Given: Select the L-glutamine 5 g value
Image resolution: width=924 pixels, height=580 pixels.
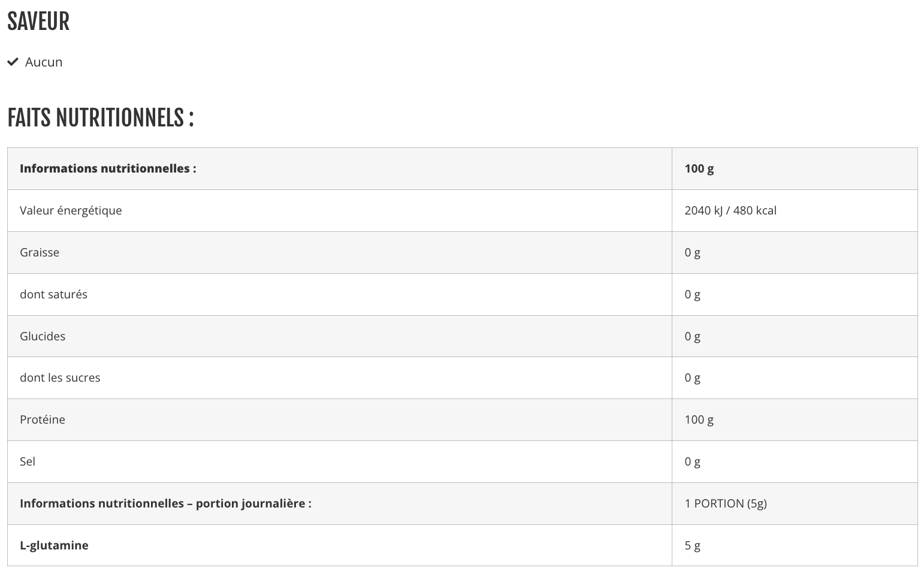Looking at the screenshot, I should pos(692,545).
